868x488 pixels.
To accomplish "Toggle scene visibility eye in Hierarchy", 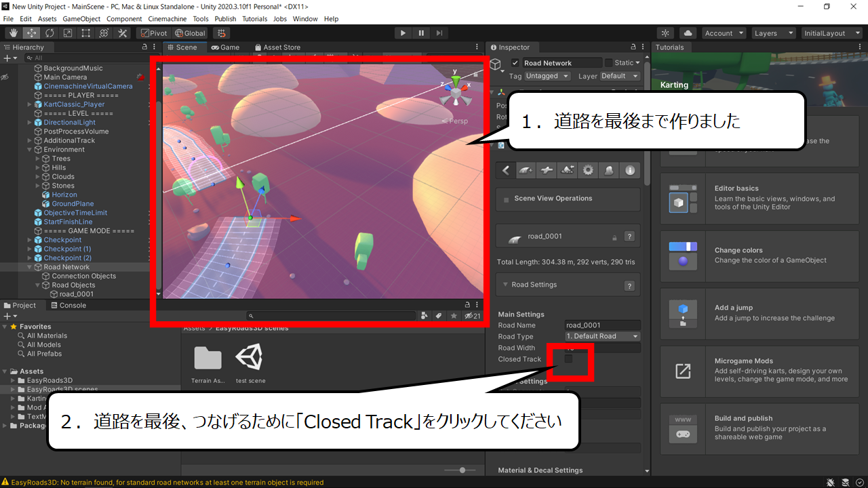I will [5, 77].
